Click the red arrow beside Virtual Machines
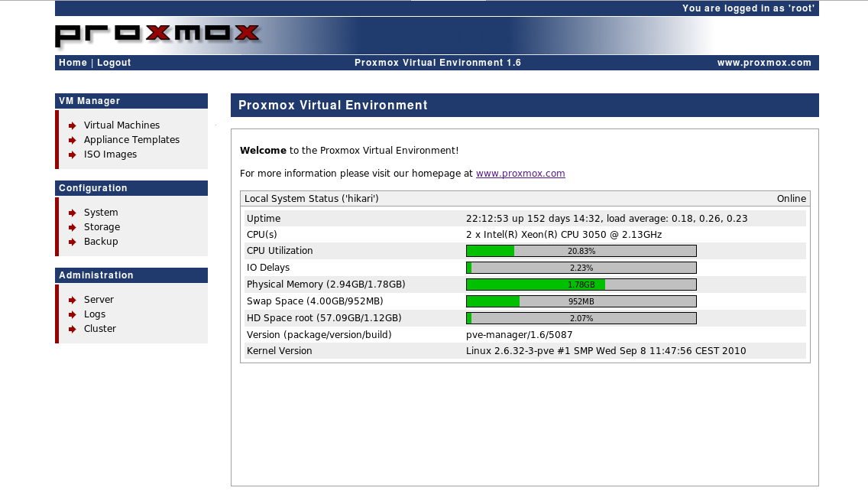This screenshot has width=868, height=491. click(x=72, y=125)
